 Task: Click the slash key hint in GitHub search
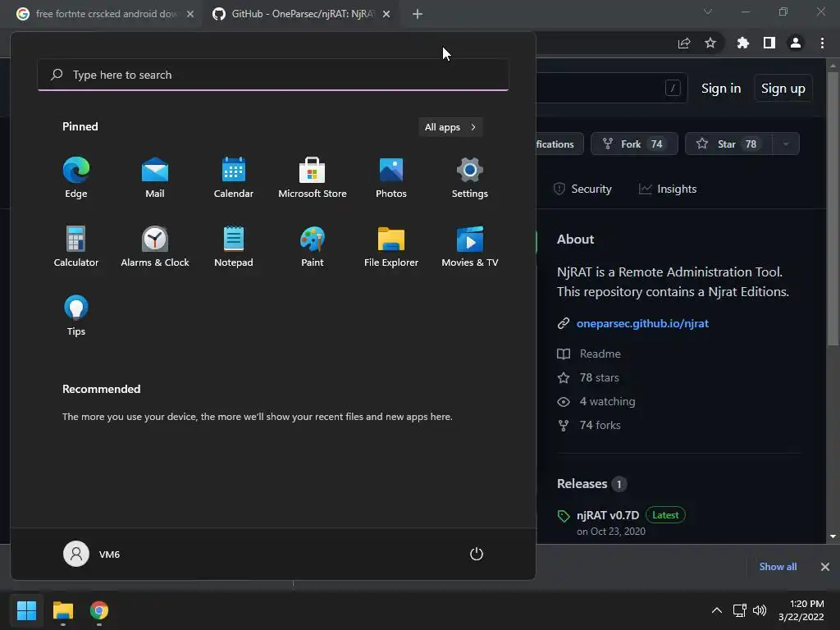(673, 89)
